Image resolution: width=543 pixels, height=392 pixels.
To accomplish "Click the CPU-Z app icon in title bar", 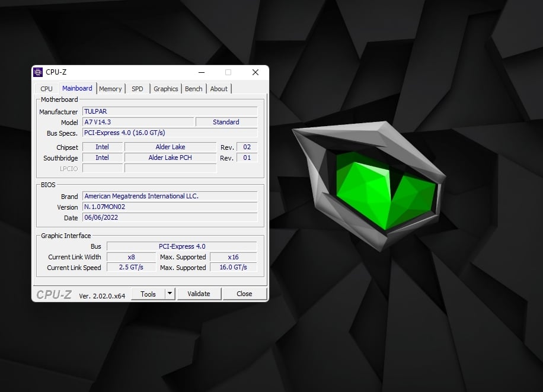I will pyautogui.click(x=38, y=72).
